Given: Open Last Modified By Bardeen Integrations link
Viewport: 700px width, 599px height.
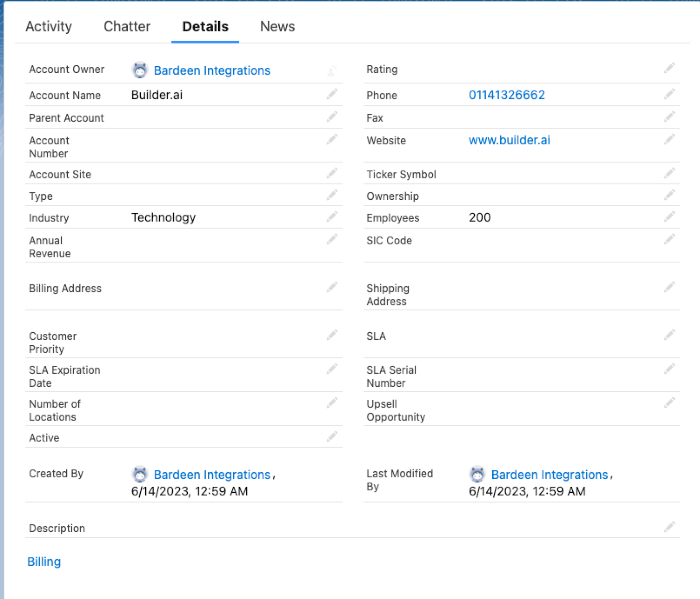Looking at the screenshot, I should click(x=549, y=475).
